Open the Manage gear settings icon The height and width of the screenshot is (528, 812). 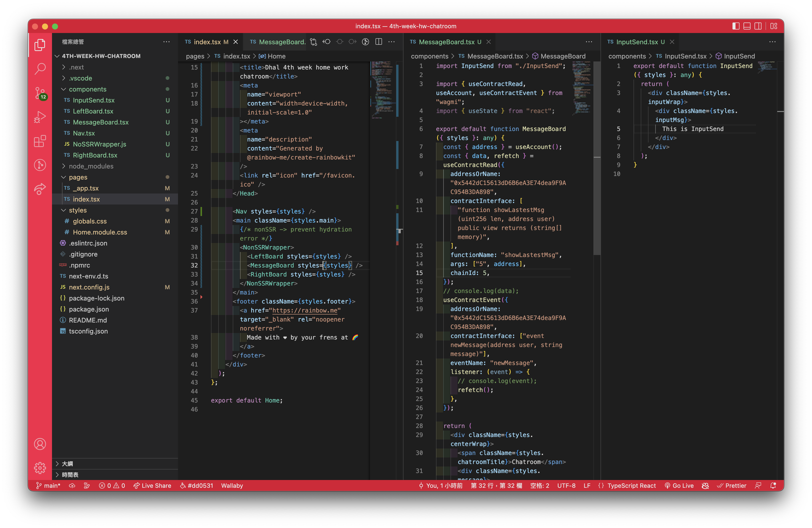point(40,468)
